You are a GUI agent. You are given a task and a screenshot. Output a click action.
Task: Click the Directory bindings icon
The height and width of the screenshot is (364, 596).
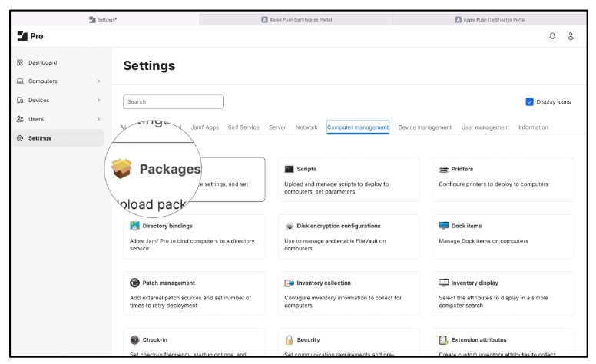(134, 226)
